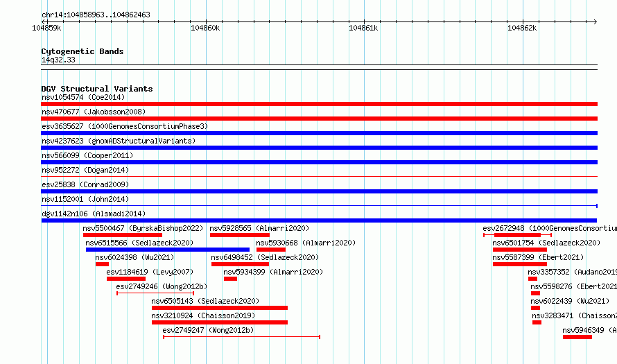Click the esv25838 (Conrad2009) label
The image size is (617, 364).
pyautogui.click(x=85, y=184)
